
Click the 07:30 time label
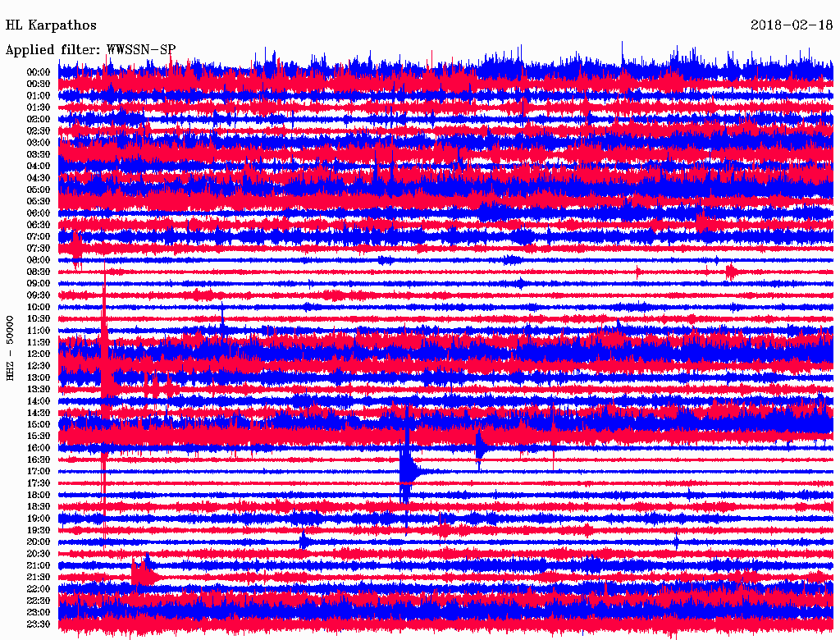coord(39,249)
